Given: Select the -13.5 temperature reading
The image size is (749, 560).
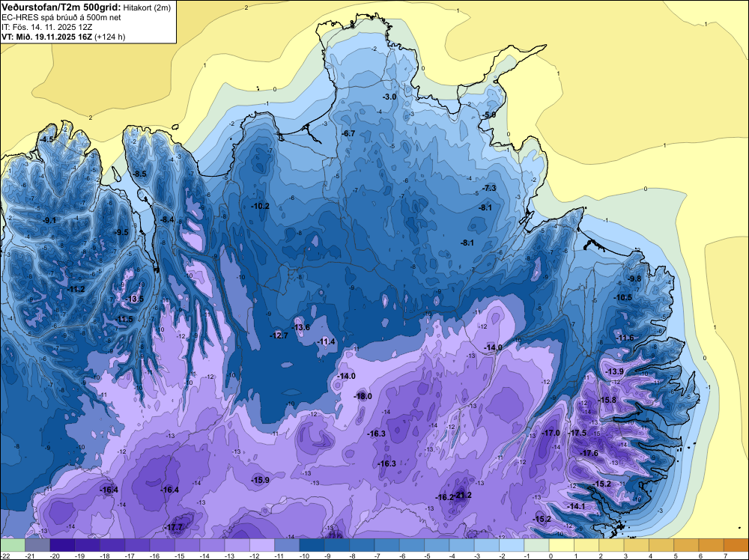Looking at the screenshot, I should [135, 299].
